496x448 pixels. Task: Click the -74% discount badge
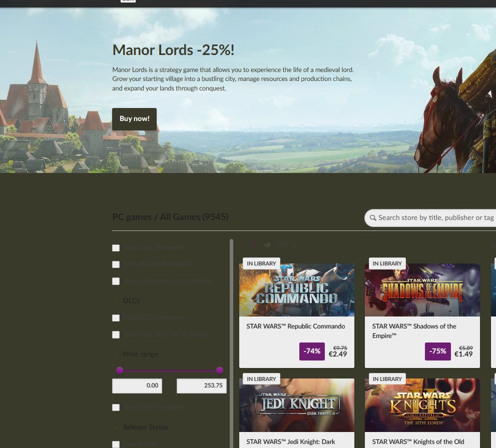[x=312, y=351]
